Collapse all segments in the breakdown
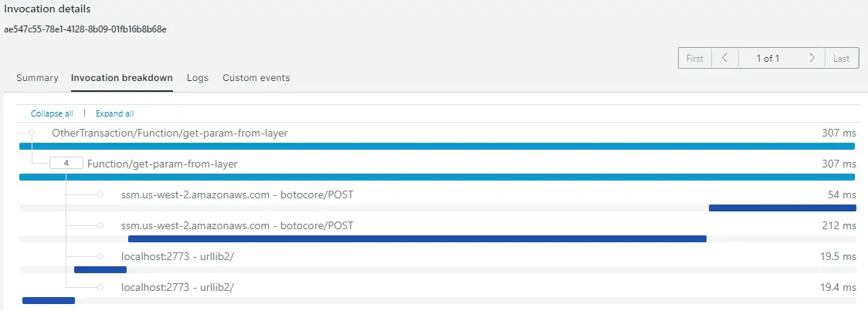Screen dimensions: 868x311 52,113
